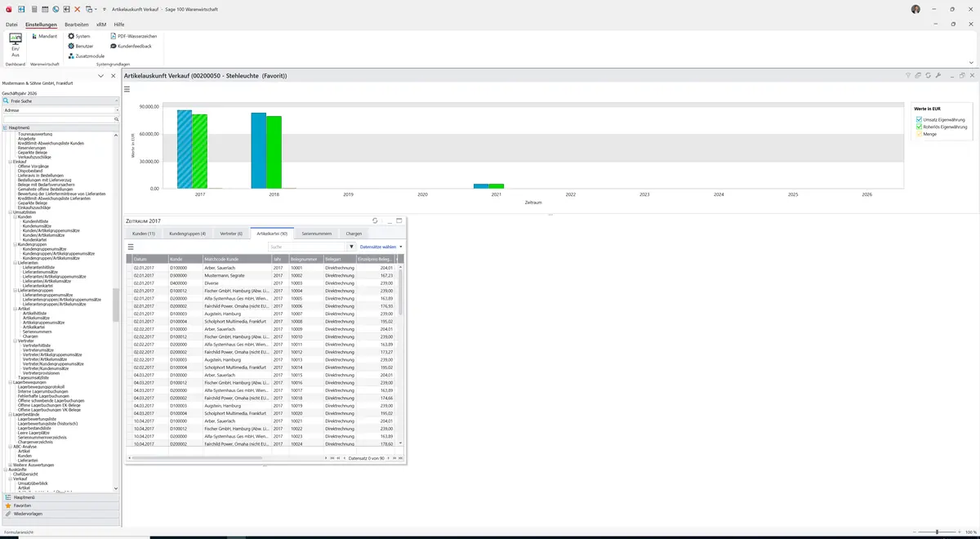Open the Freie Suche dropdown
The height and width of the screenshot is (539, 980).
[x=60, y=100]
